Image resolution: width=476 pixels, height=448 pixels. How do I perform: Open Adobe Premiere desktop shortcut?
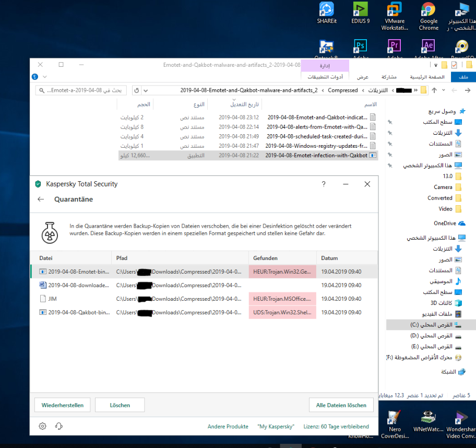point(395,48)
